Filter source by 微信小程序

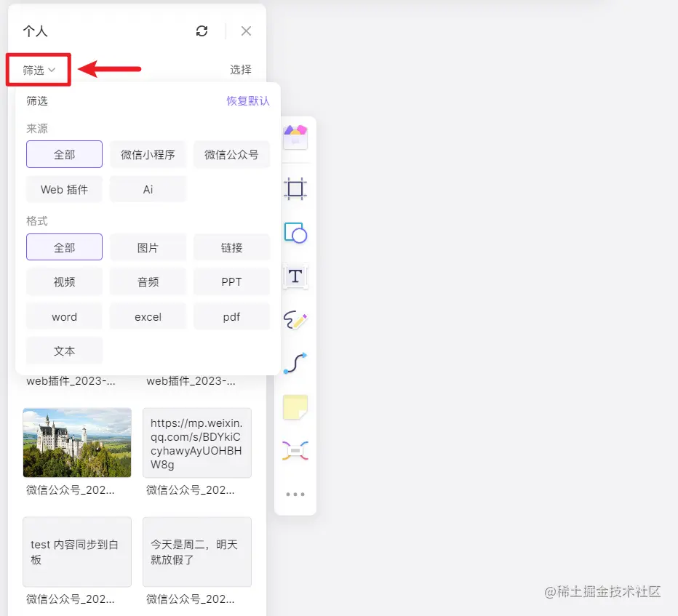click(x=148, y=154)
